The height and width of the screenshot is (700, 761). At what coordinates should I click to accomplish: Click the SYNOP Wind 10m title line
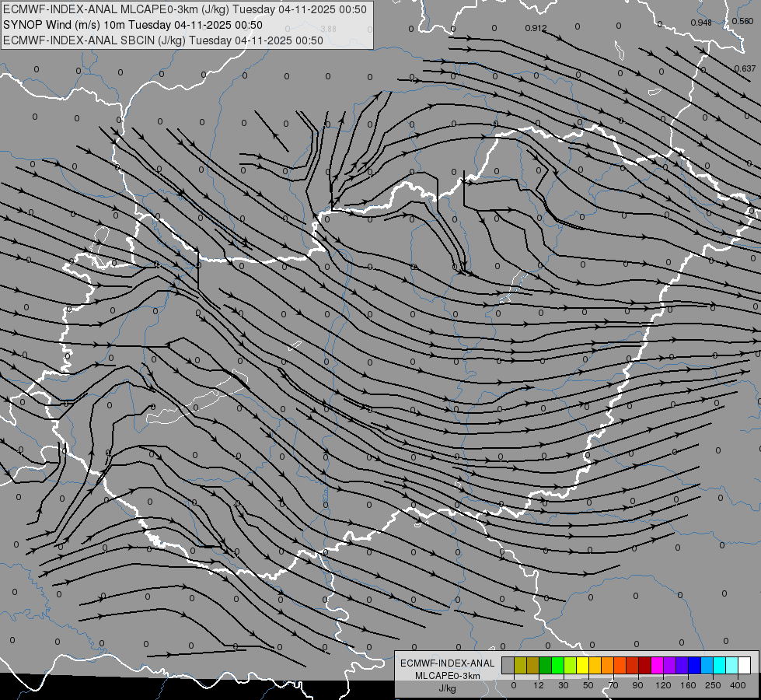(132, 25)
